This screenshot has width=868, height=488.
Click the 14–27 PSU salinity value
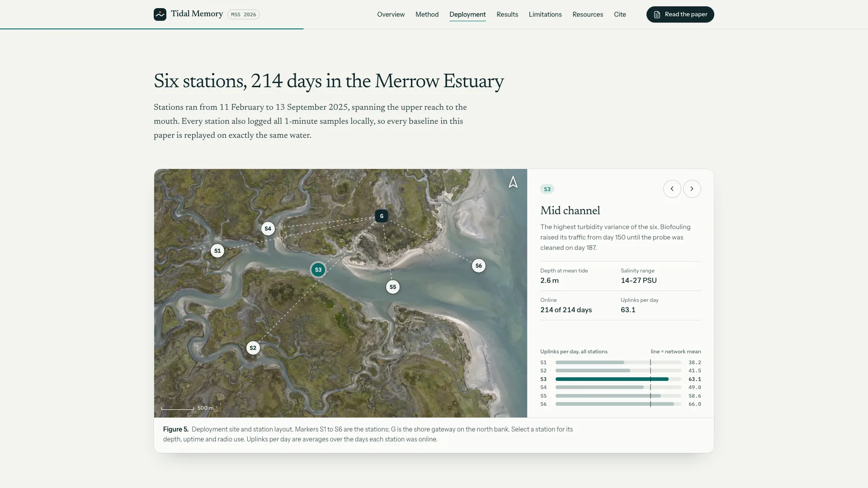[x=639, y=281]
